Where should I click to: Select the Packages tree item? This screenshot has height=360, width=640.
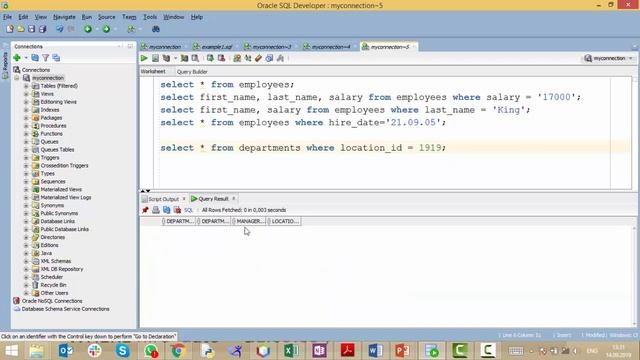point(51,118)
